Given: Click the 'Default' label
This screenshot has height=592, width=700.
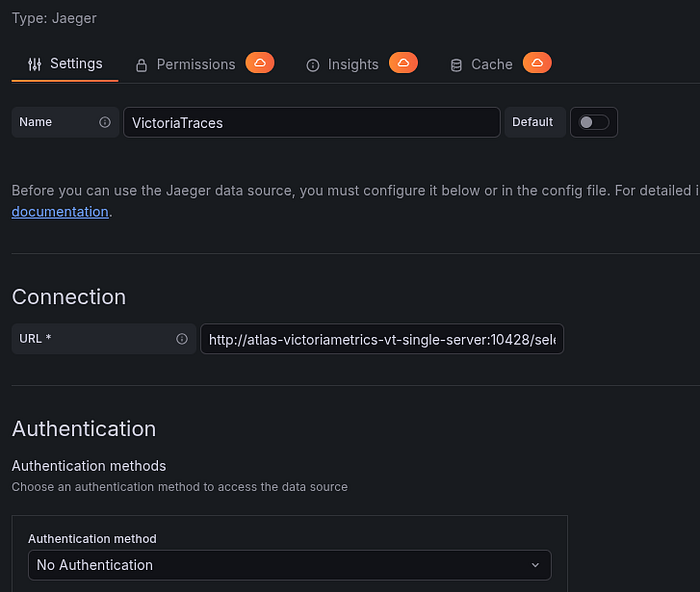Looking at the screenshot, I should click(532, 122).
